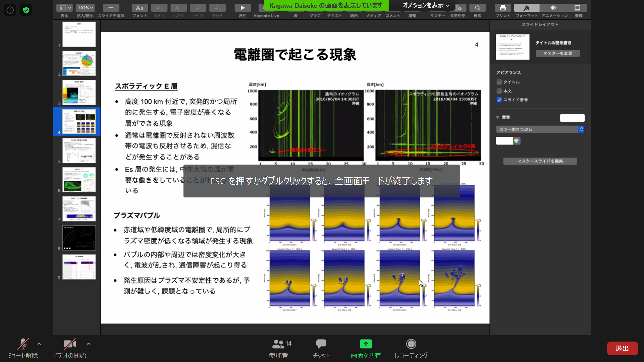Viewport: 644px width, 362px height.
Task: Open the グラフ chart toolbar item
Action: click(x=315, y=15)
